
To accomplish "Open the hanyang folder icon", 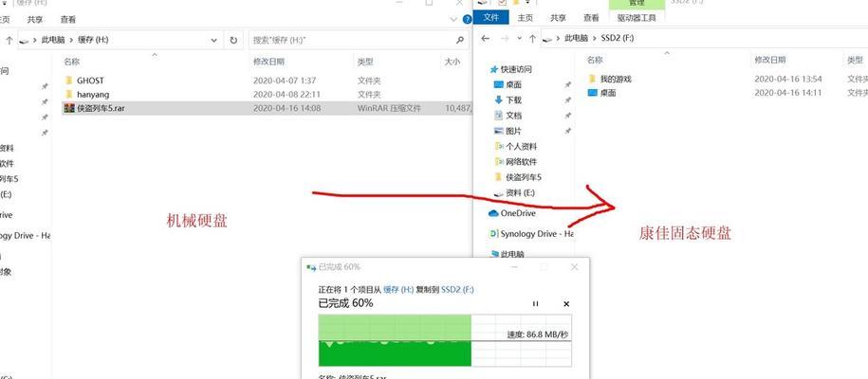I will pyautogui.click(x=68, y=94).
